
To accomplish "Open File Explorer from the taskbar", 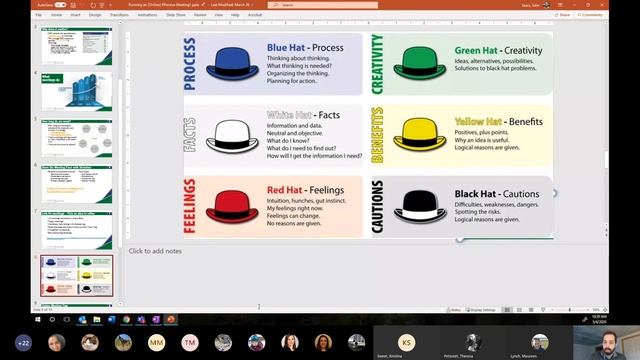I will click(97, 320).
